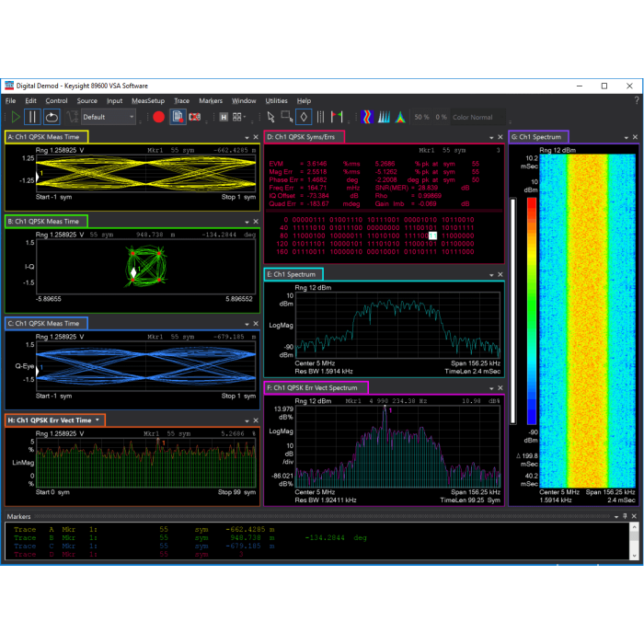Close the Markers panel
Viewport: 644px width, 644px height.
(x=633, y=517)
